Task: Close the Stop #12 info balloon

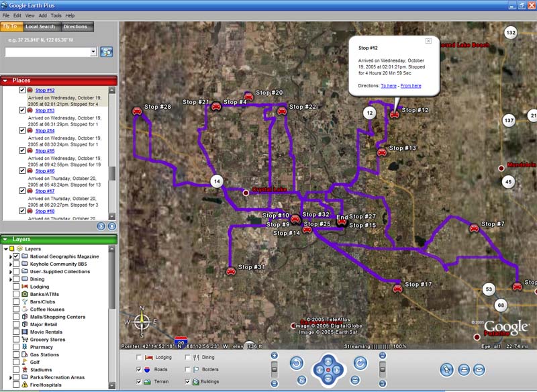Action: click(428, 41)
